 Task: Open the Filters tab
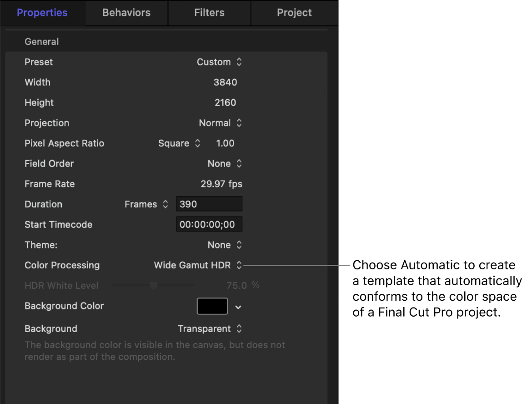209,13
